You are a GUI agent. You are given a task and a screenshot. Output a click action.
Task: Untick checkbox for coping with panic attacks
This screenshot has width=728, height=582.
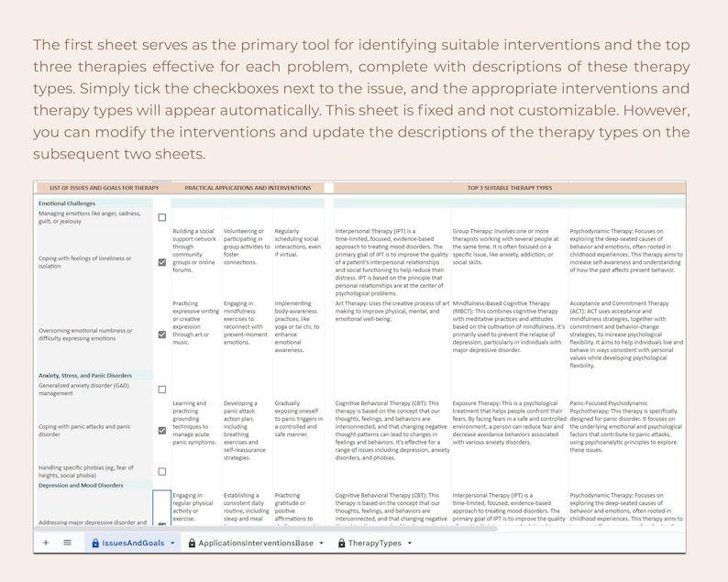point(162,430)
